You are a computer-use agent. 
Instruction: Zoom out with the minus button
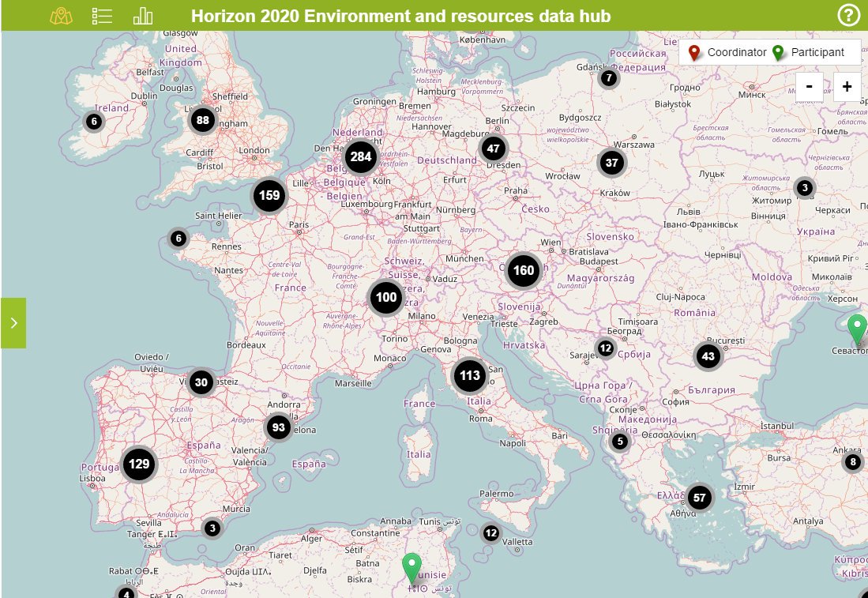click(810, 87)
